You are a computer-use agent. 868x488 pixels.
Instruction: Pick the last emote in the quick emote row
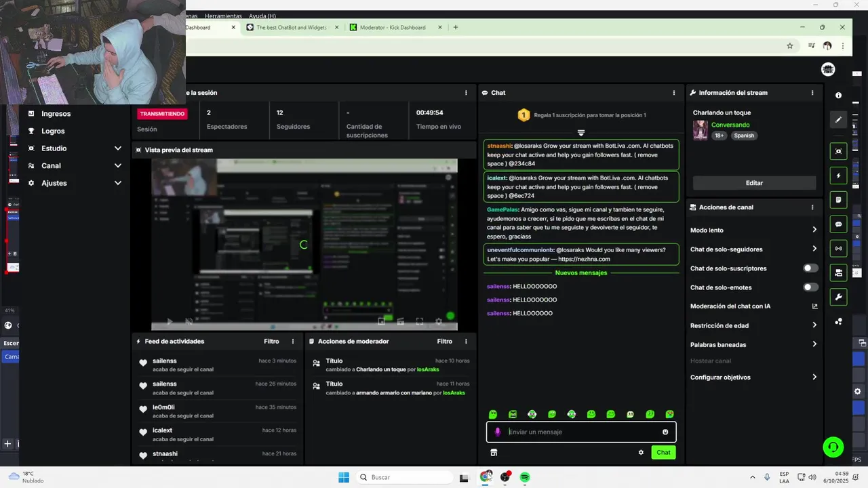[669, 414]
